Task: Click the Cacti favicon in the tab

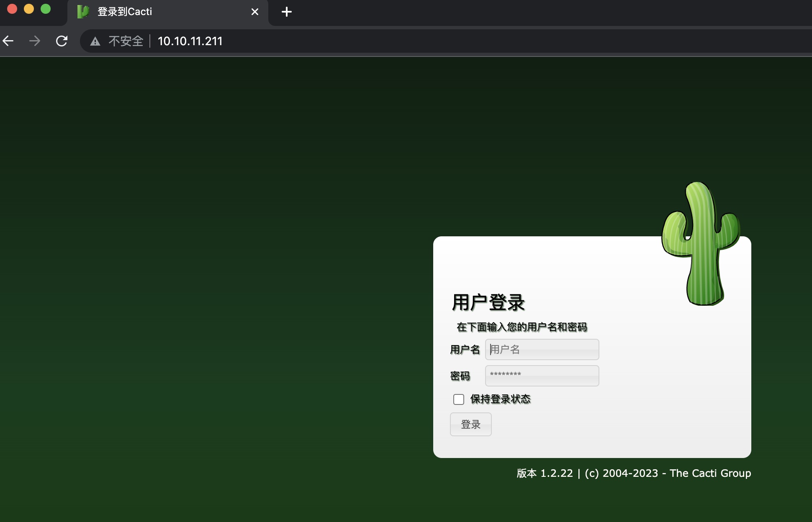Action: coord(83,12)
